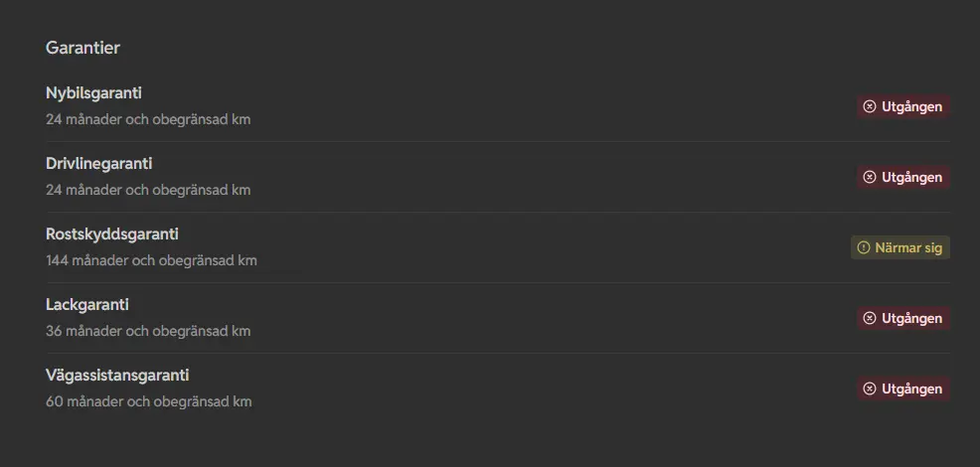
Task: Click the Garantier section heading
Action: coord(82,48)
